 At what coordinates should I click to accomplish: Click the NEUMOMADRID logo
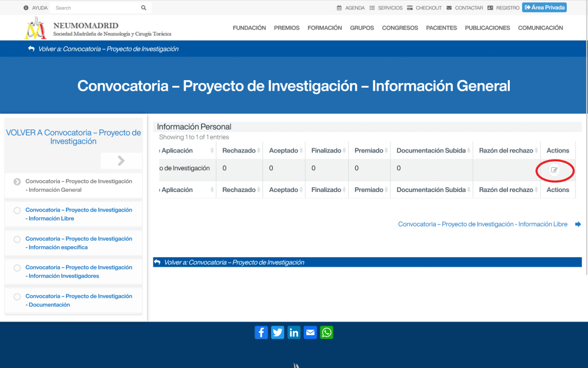[x=35, y=28]
